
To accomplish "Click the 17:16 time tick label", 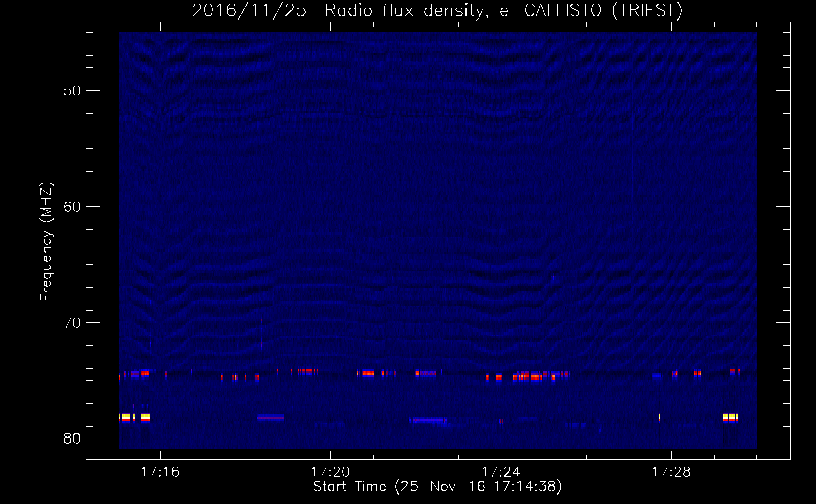I will point(160,472).
